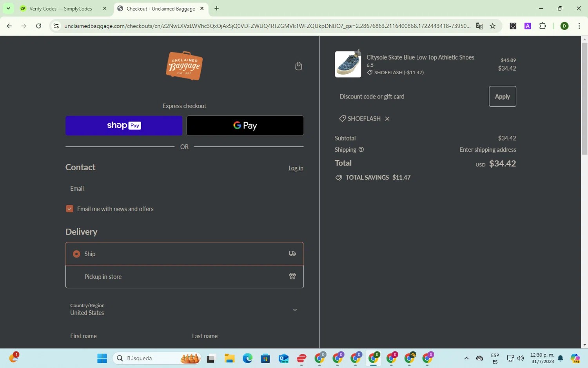The width and height of the screenshot is (588, 368).
Task: Click the translate page icon in address bar
Action: point(479,26)
